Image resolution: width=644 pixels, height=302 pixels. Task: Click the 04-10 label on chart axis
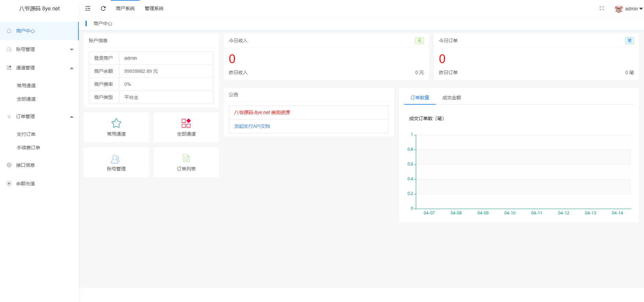coord(510,213)
